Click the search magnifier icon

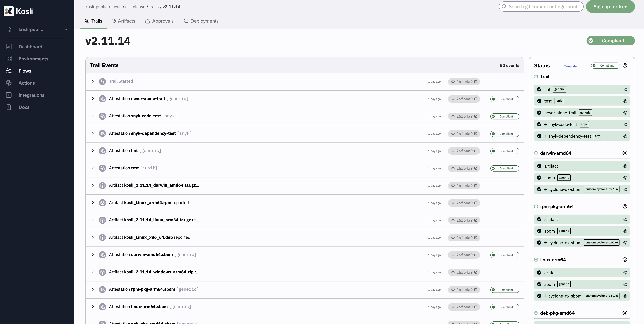(x=504, y=7)
